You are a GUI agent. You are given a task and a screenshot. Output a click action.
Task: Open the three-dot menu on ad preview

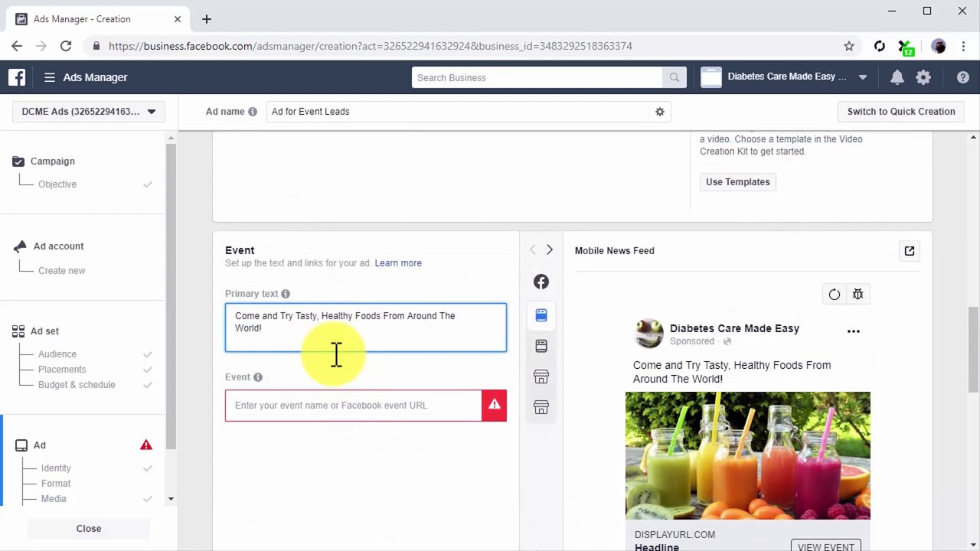(x=854, y=331)
